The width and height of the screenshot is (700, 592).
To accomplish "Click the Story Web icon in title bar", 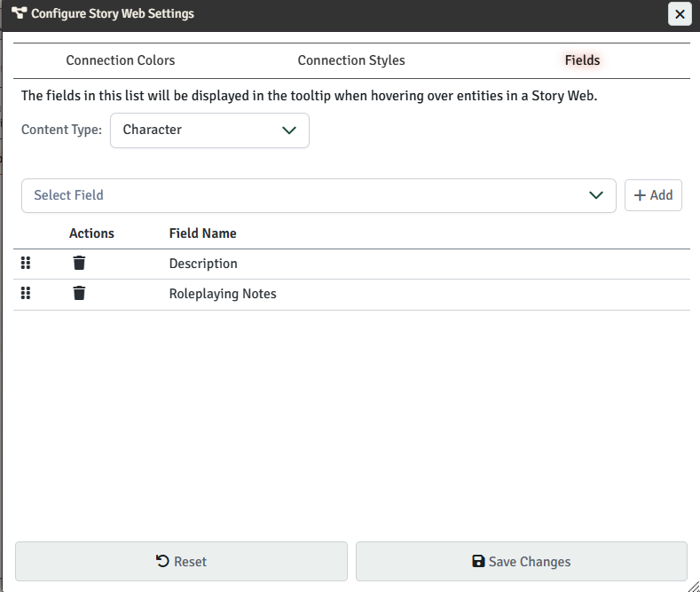I will pyautogui.click(x=19, y=14).
